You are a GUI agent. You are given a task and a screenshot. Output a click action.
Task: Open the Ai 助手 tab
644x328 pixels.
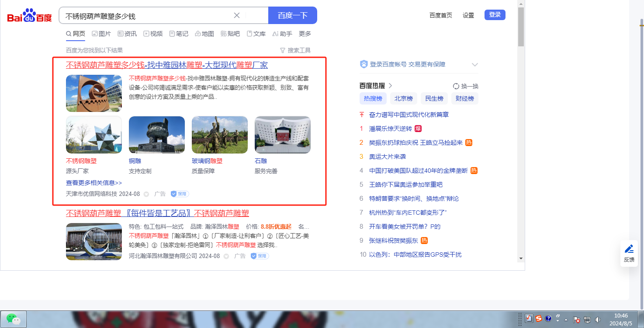click(x=282, y=34)
